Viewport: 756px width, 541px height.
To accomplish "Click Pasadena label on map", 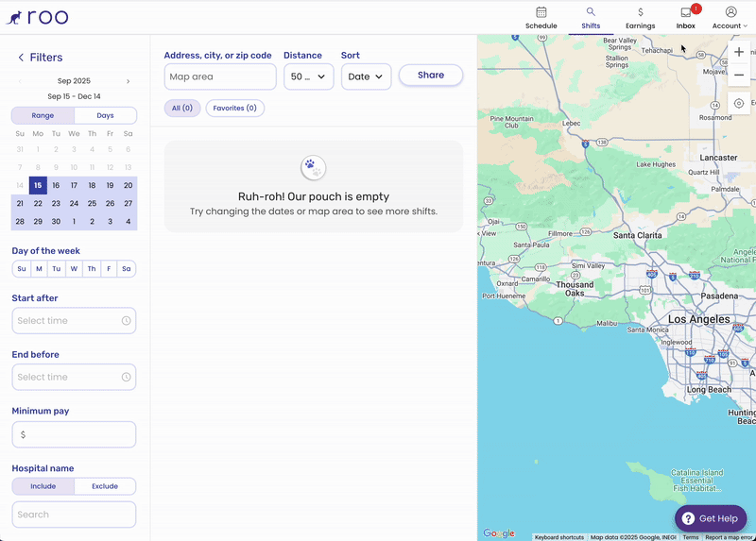I will (x=719, y=296).
